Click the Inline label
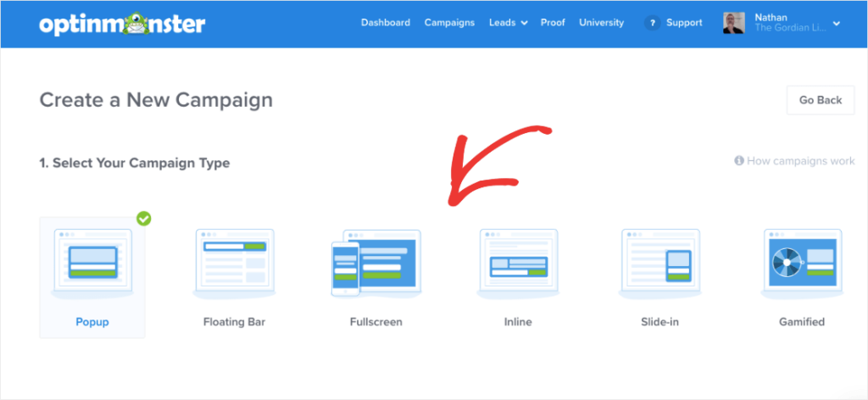 click(518, 321)
